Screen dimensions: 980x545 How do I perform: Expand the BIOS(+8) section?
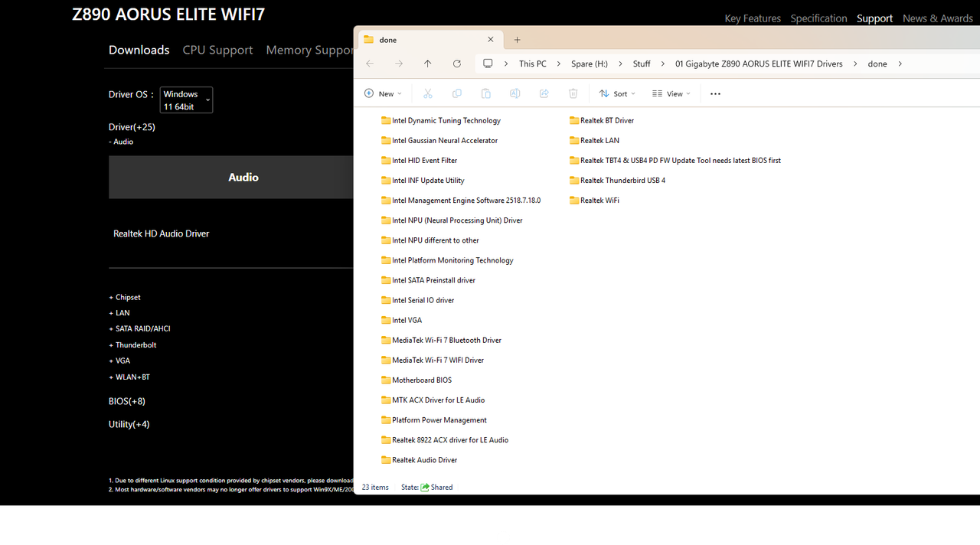(x=127, y=401)
